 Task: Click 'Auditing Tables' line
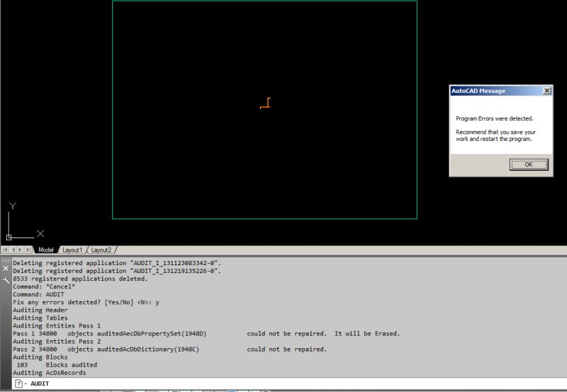tap(40, 318)
